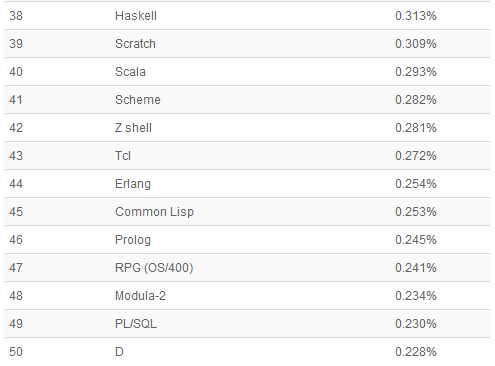Select the PL/SQL language cell
This screenshot has width=495, height=366.
coord(136,324)
